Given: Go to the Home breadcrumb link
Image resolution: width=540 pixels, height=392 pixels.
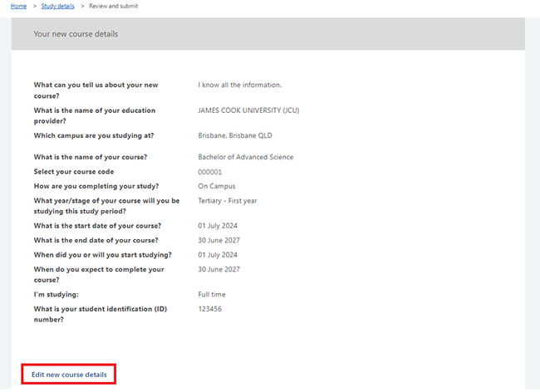Looking at the screenshot, I should 18,6.
